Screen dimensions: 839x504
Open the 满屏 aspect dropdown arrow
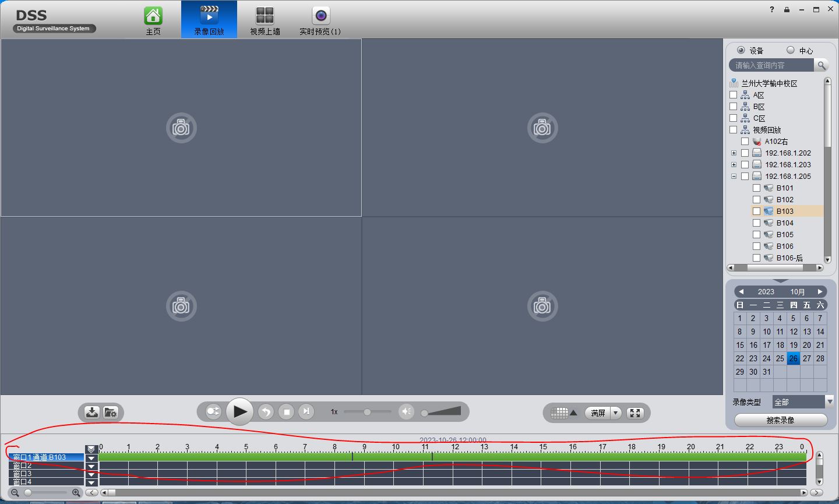pos(615,413)
